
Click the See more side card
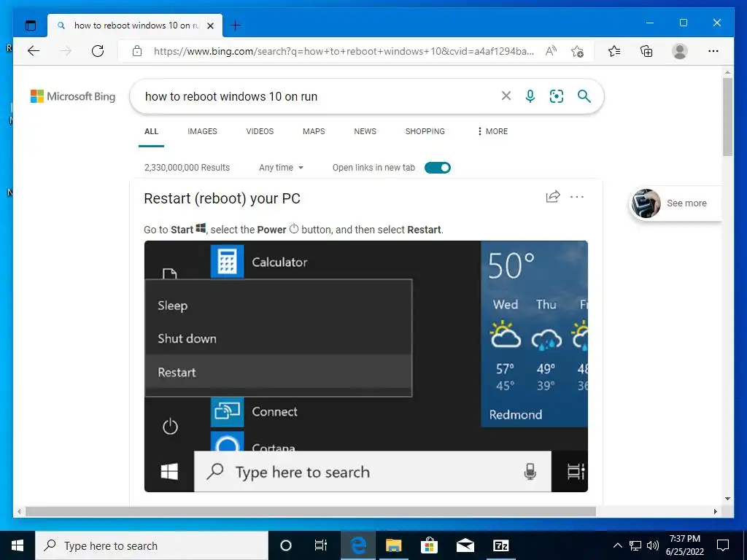click(676, 203)
